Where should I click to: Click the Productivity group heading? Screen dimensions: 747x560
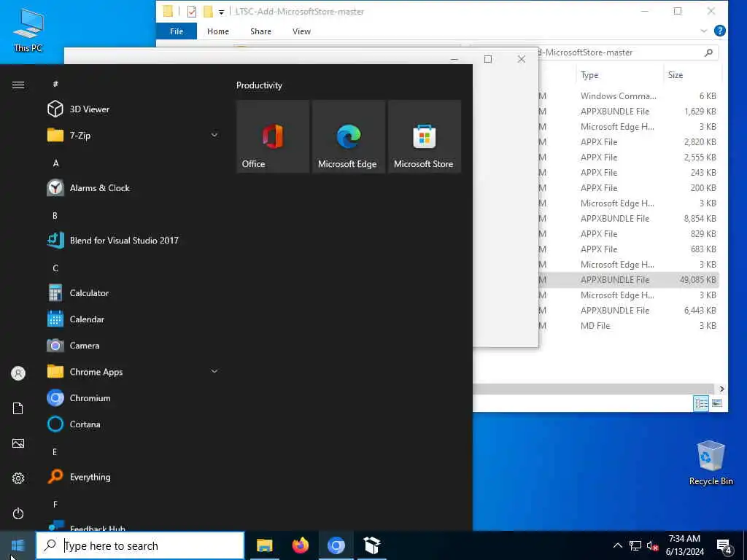pos(259,85)
